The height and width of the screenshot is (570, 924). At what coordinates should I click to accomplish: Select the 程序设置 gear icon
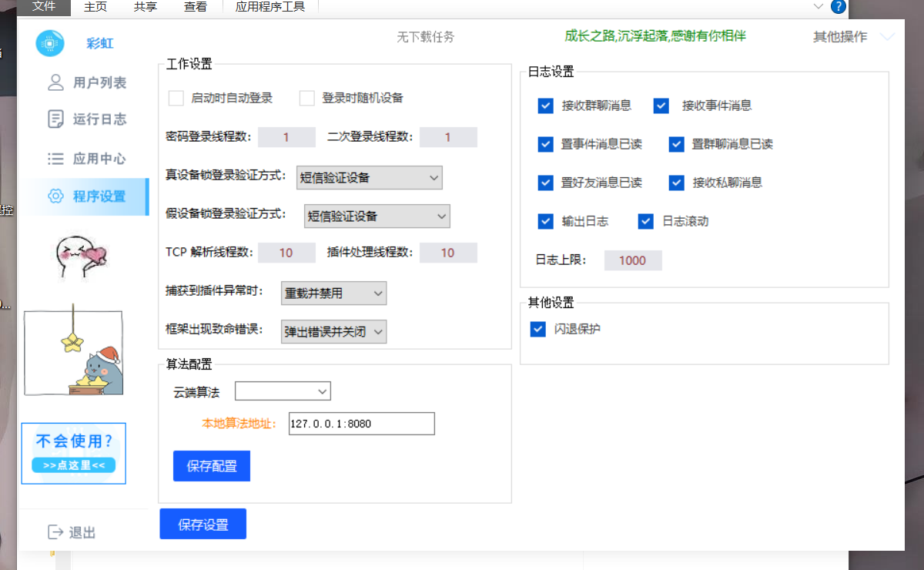click(55, 196)
